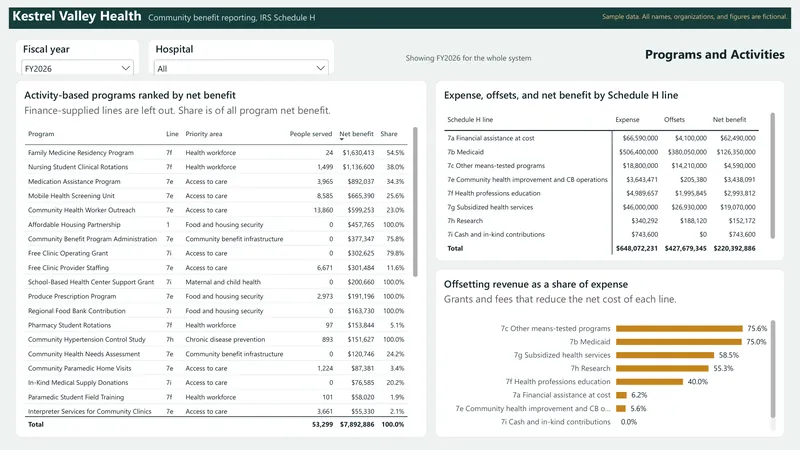Image resolution: width=800 pixels, height=450 pixels.
Task: Select the Free Clinic Provider Staffing row
Action: 217,267
